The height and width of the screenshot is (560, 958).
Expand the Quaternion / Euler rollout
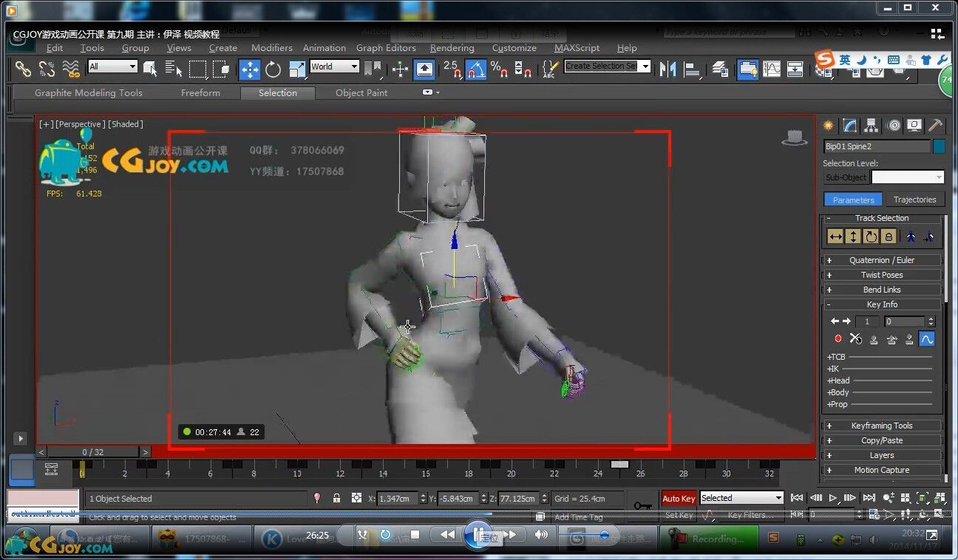[x=882, y=260]
